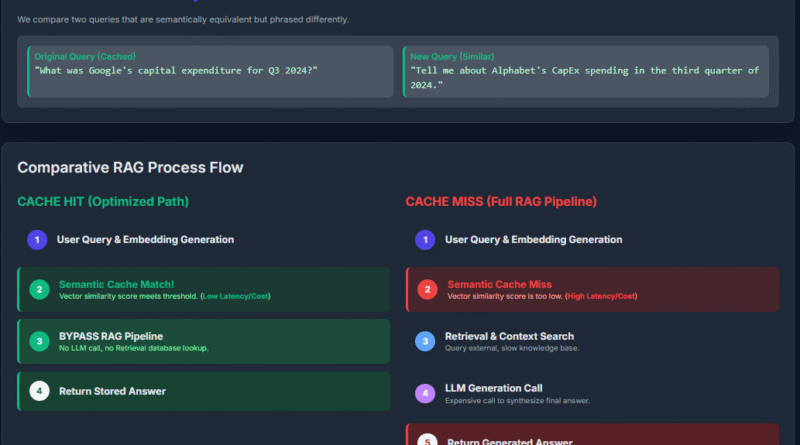Click the Return Generated Answer card
This screenshot has width=800, height=445.
tap(592, 435)
